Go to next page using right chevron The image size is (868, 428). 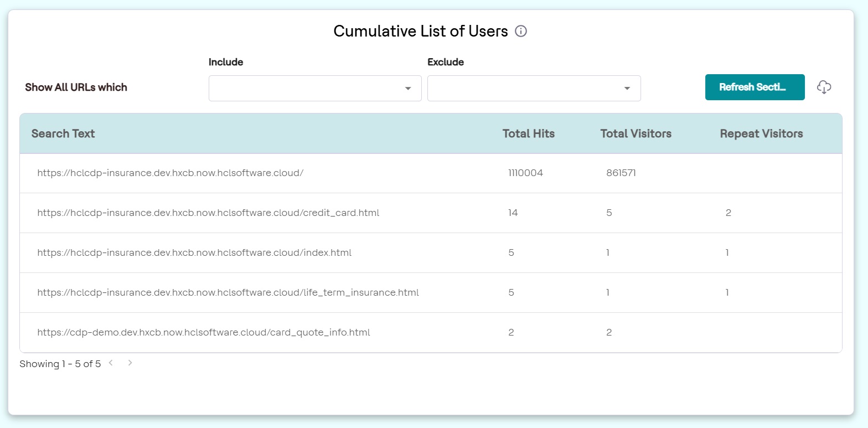click(x=130, y=363)
